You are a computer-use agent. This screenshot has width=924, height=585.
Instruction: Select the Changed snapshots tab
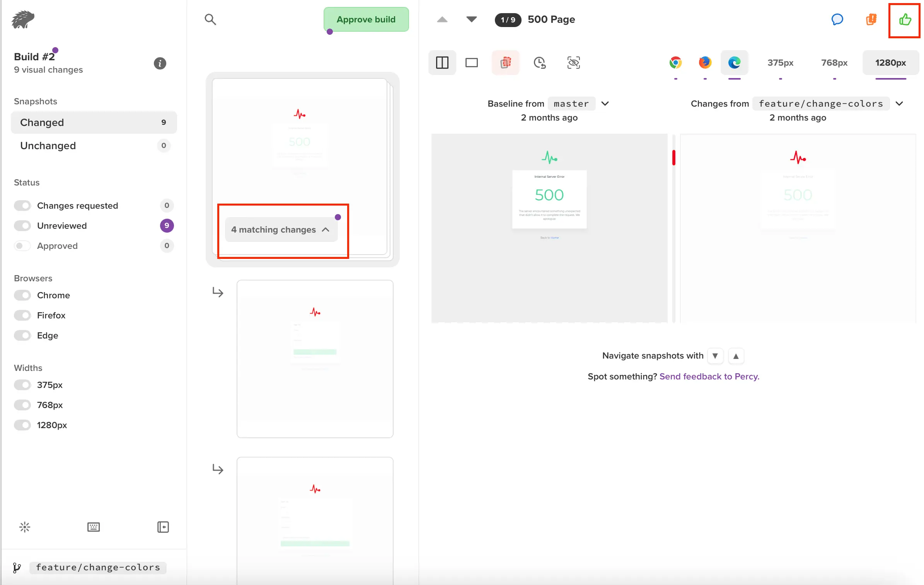click(x=94, y=122)
